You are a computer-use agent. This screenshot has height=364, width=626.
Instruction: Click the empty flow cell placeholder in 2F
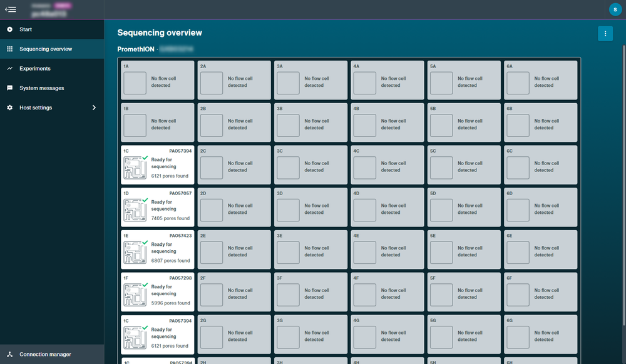coord(212,295)
